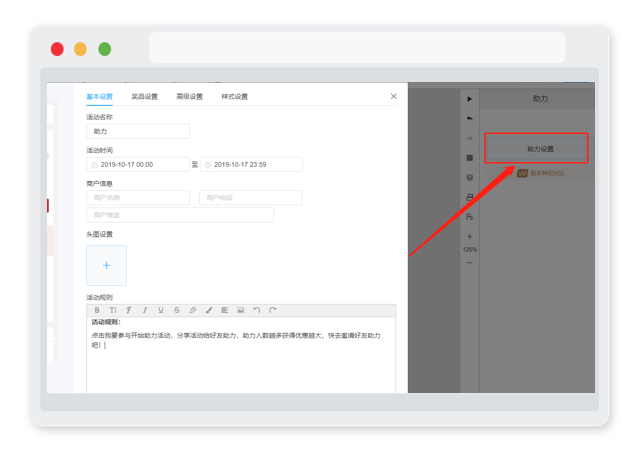
Task: Switch to 奖品设置 tab
Action: [x=144, y=97]
